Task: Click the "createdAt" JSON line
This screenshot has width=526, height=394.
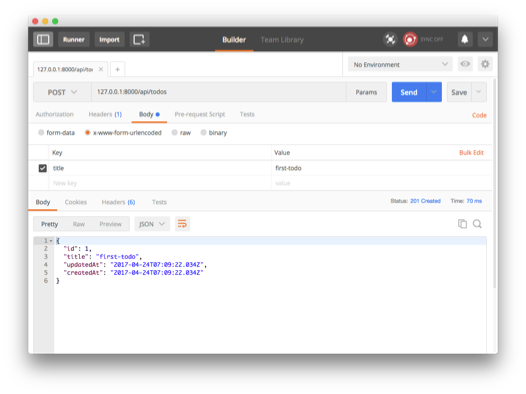Action: (133, 273)
